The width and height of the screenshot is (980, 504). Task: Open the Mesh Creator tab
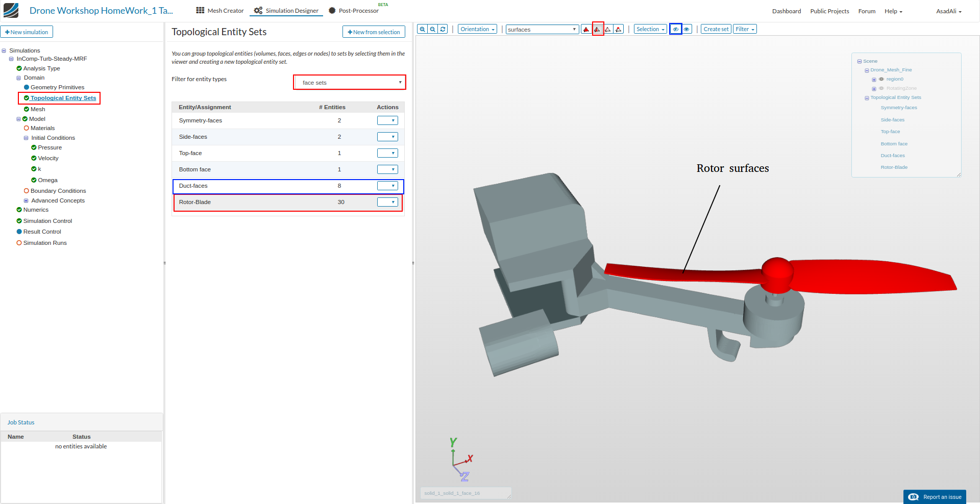(x=220, y=11)
